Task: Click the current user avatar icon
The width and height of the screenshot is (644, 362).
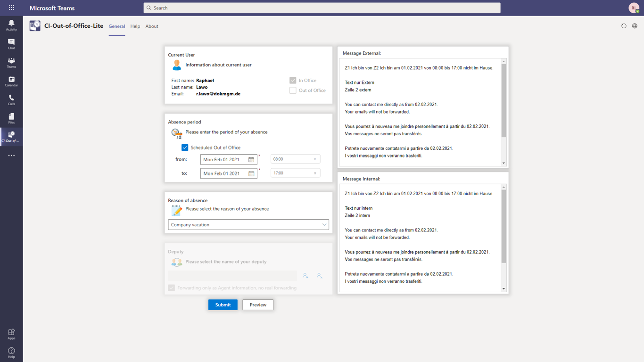Action: point(177,65)
